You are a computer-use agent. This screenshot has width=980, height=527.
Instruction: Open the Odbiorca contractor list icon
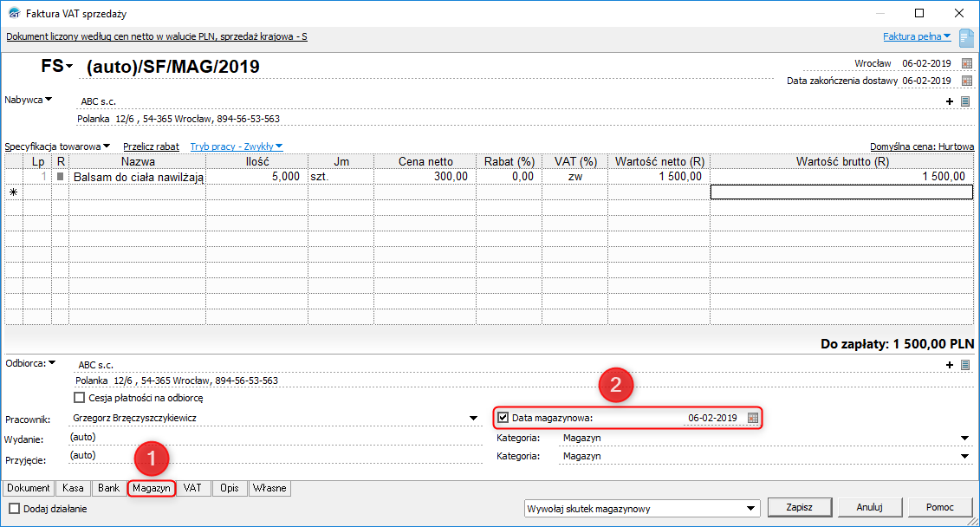(965, 365)
